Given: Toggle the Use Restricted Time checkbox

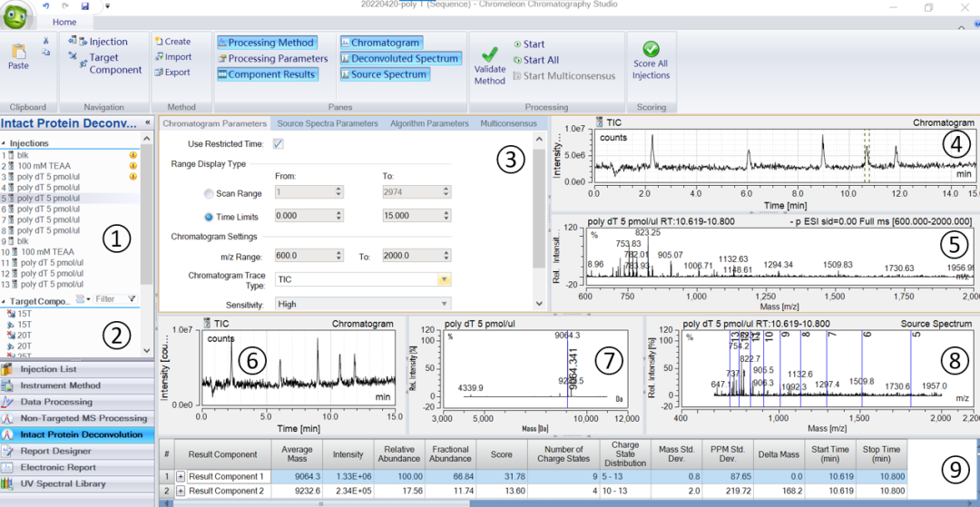Looking at the screenshot, I should [279, 144].
